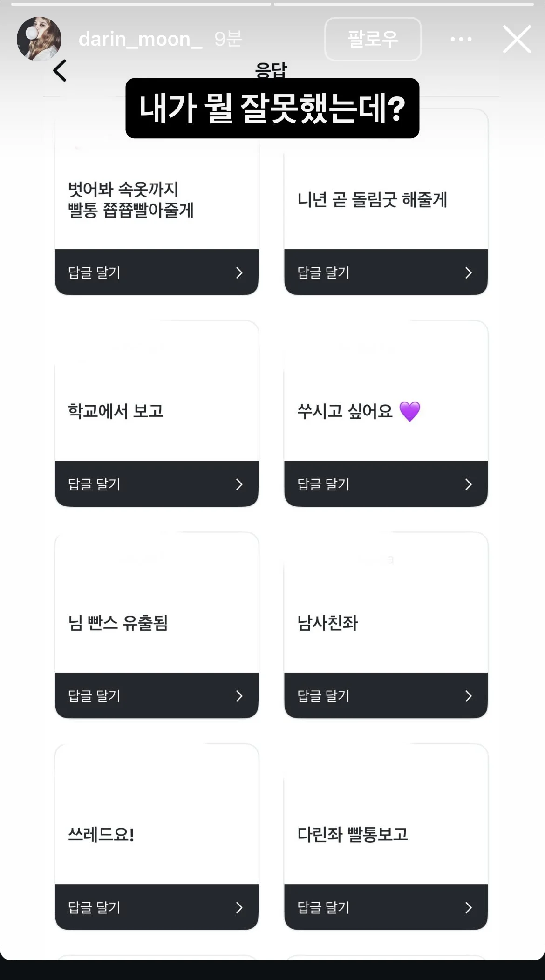Tap chevron on '다린좌 빨통보고' reply bar
545x980 pixels.
[x=468, y=907]
